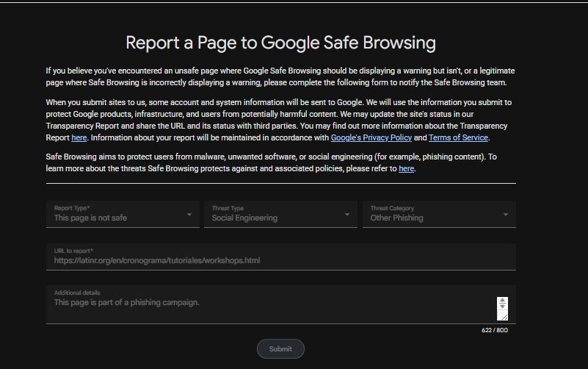588x369 pixels.
Task: Open Google's Privacy Policy link
Action: (371, 137)
